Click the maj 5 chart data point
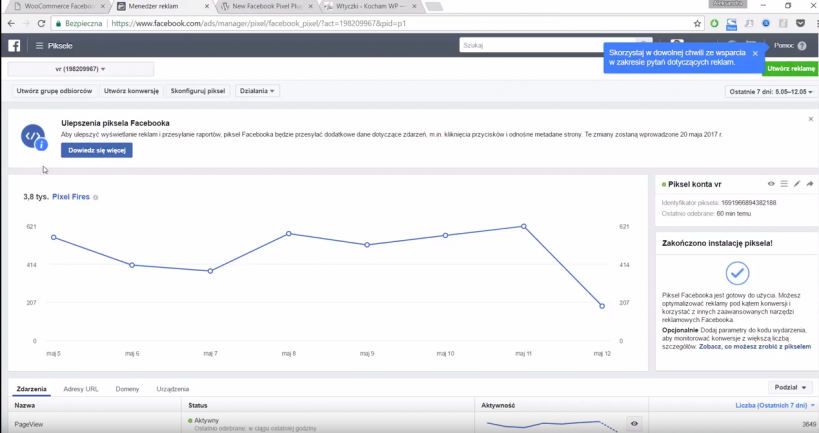Screen dimensions: 819x433 pyautogui.click(x=54, y=237)
